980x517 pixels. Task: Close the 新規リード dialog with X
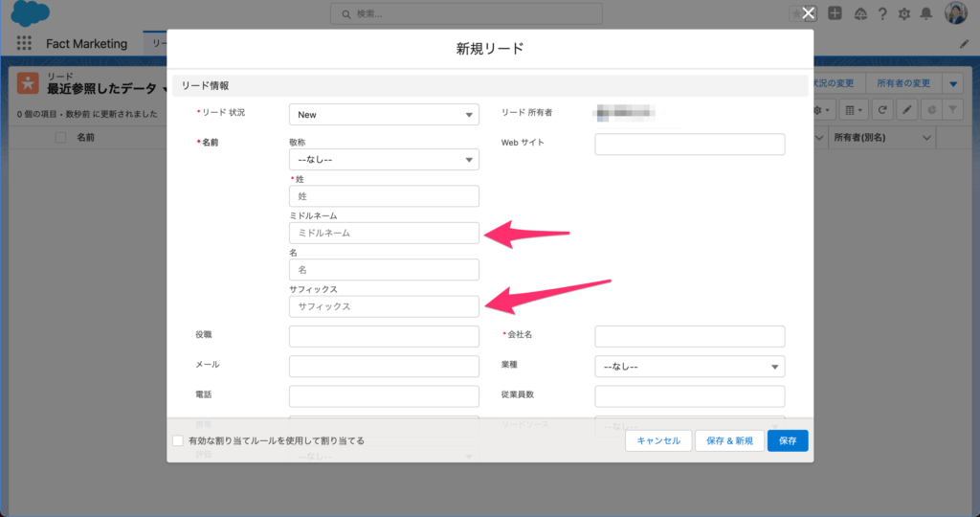(x=808, y=13)
